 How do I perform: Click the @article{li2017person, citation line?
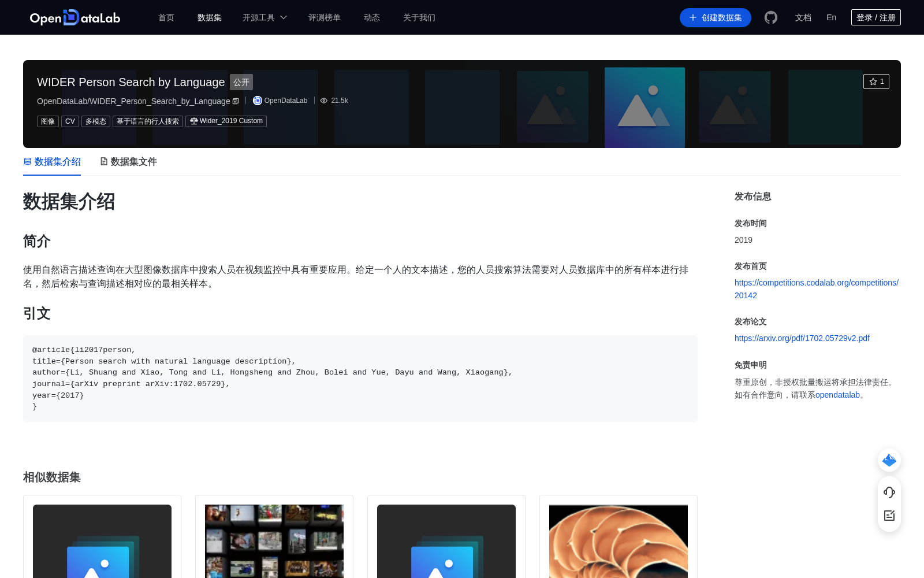point(84,350)
